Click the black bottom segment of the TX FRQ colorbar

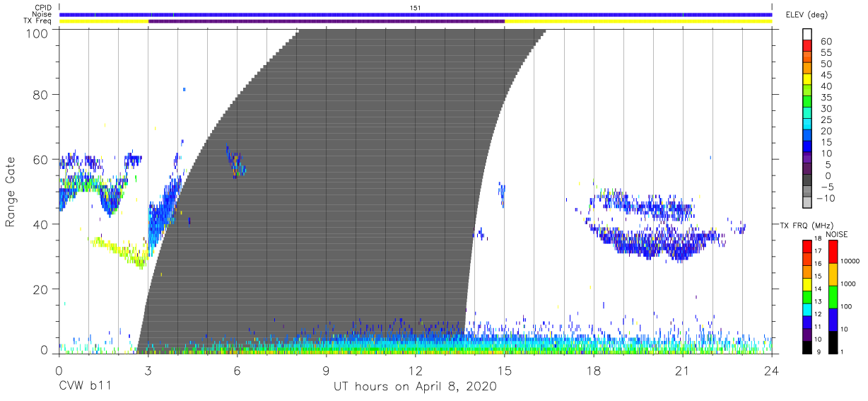(x=807, y=346)
